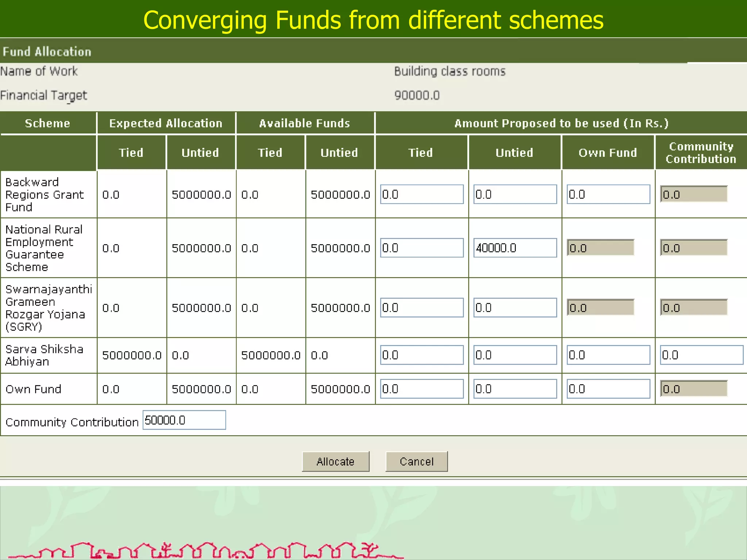Viewport: 747px width, 560px height.
Task: Click the Sarva Shiksha Abhiyan scheme name
Action: [x=44, y=355]
